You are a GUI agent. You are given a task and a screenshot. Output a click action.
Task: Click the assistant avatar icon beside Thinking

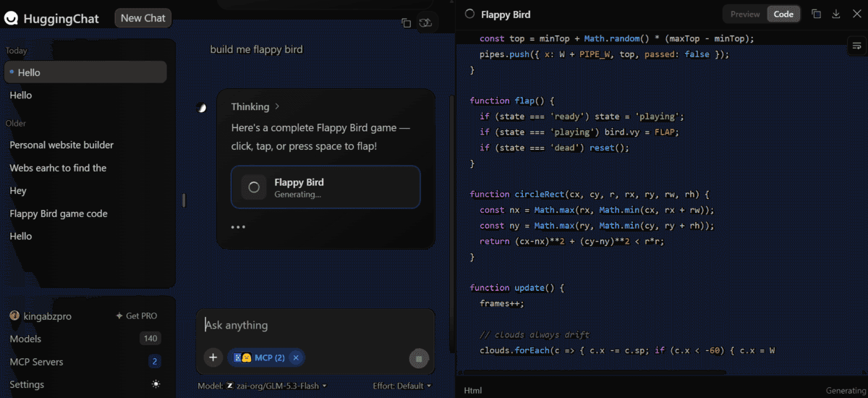202,108
